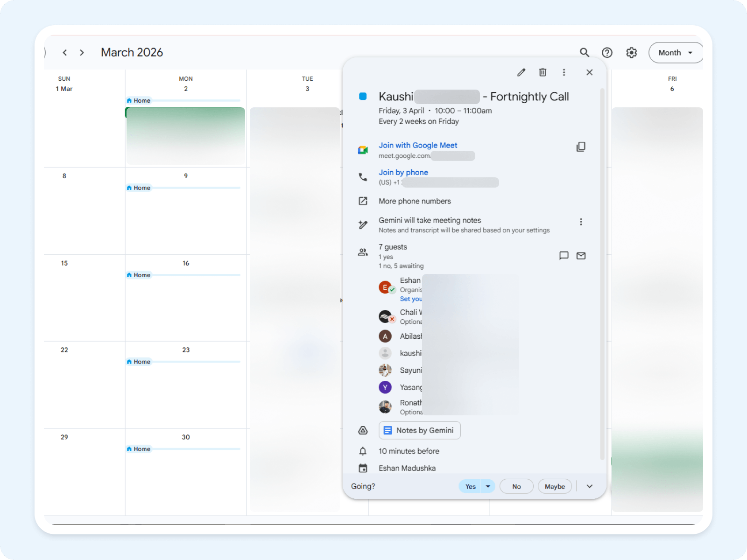Open Google Drive attachment icon beside Notes
Image resolution: width=747 pixels, height=560 pixels.
tap(363, 430)
